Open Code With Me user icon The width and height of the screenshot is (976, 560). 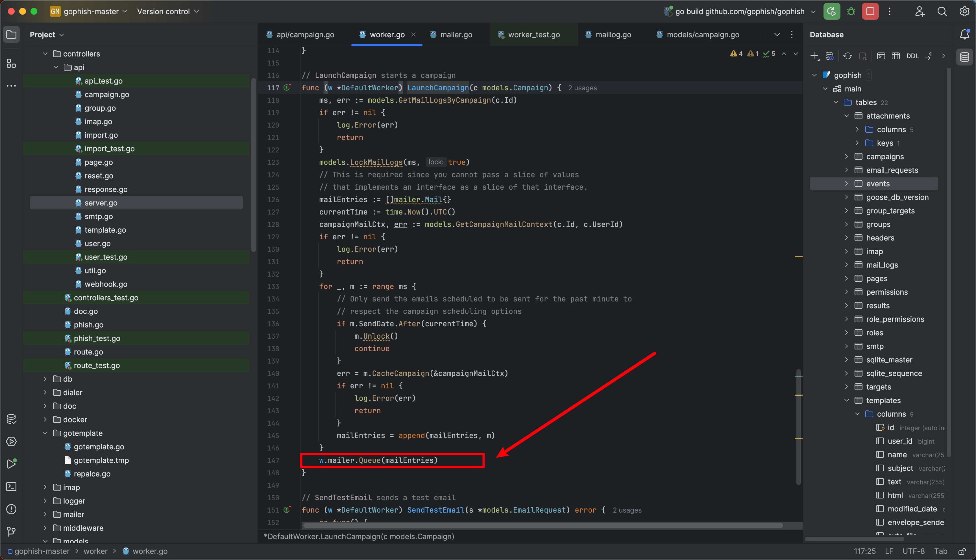(x=920, y=11)
